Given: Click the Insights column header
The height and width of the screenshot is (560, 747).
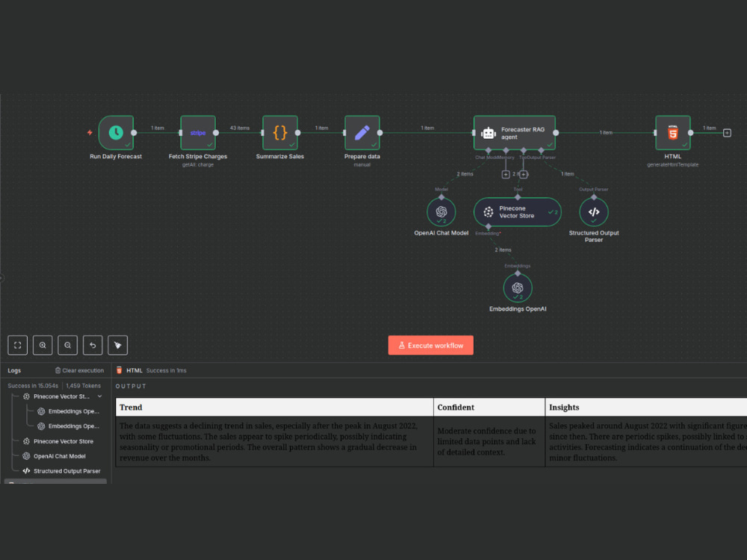Looking at the screenshot, I should (x=646, y=407).
